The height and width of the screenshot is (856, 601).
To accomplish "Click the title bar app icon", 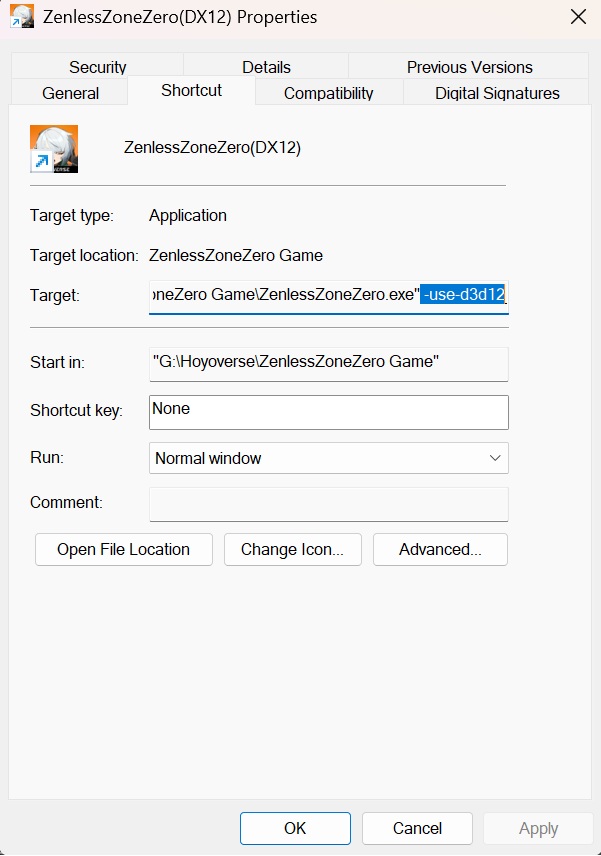I will tap(22, 17).
